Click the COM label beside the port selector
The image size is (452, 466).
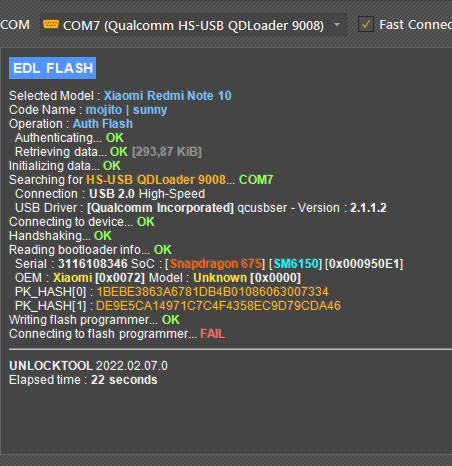[x=15, y=25]
